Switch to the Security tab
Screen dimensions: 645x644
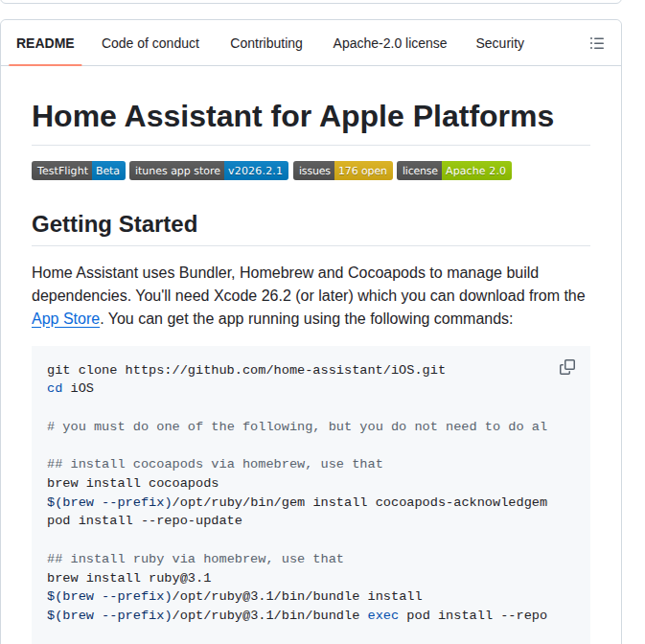pyautogui.click(x=499, y=43)
